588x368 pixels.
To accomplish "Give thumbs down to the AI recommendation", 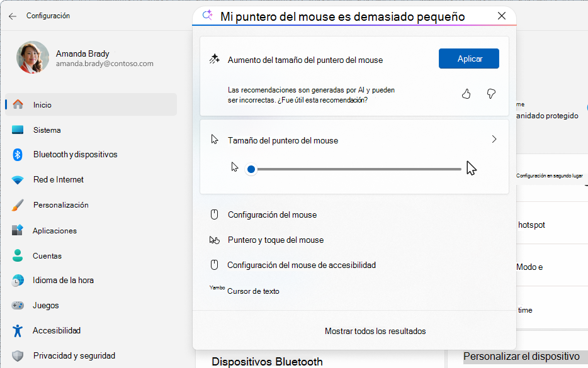I will point(490,93).
